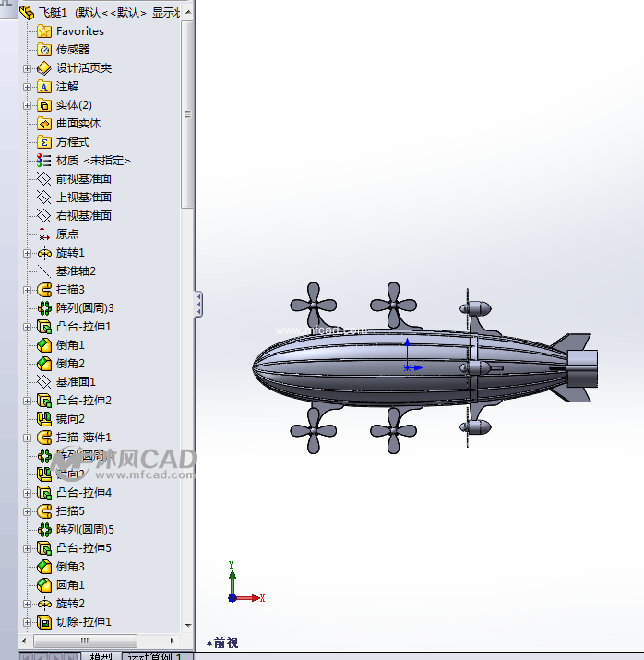Viewport: 644px width, 660px height.
Task: Click the feature tree scroll up arrow
Action: 188,13
